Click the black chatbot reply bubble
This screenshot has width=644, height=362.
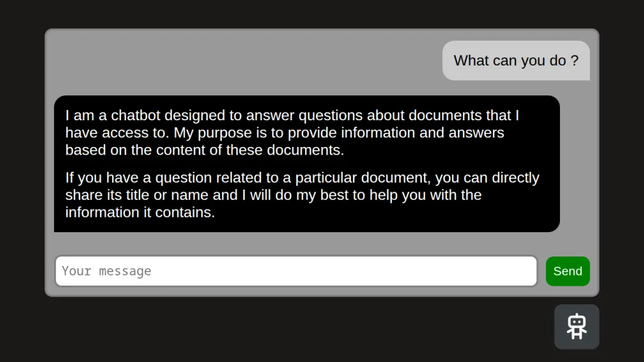[306, 164]
